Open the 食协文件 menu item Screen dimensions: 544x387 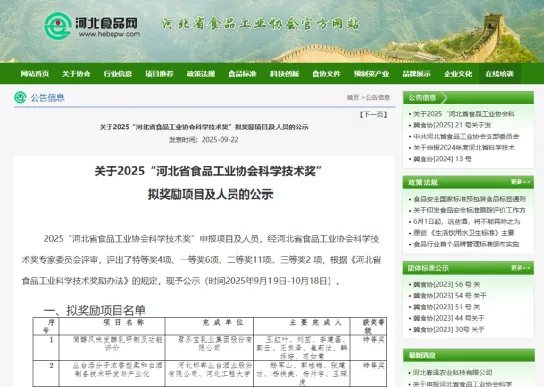coord(326,74)
